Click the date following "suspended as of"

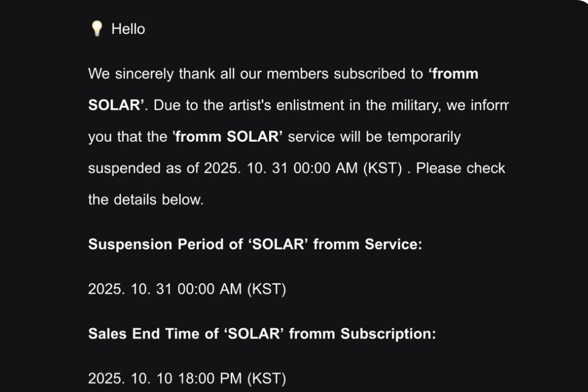303,168
